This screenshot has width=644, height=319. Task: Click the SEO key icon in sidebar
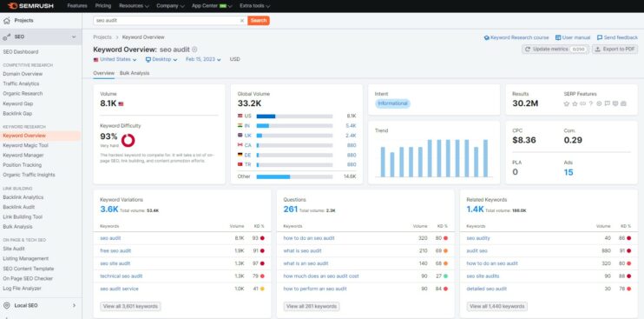point(7,37)
